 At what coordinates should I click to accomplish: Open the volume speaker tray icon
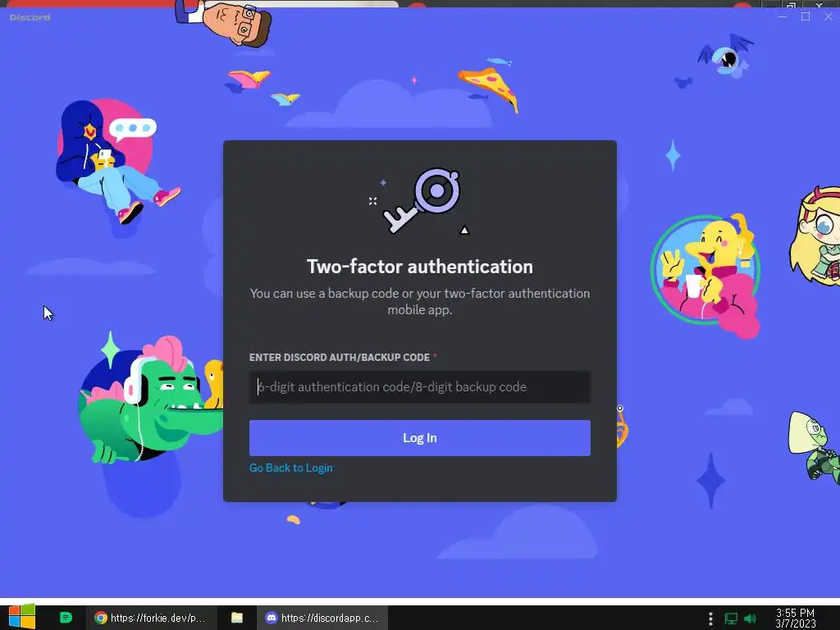tap(750, 619)
